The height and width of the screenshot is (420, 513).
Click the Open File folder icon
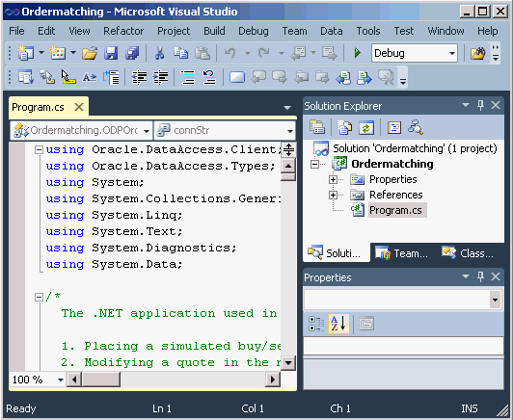click(90, 53)
